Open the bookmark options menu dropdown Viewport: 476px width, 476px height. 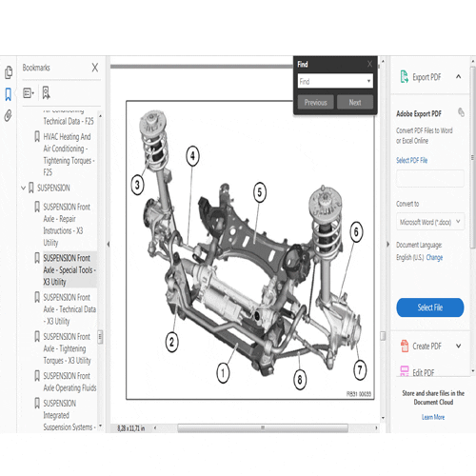29,93
